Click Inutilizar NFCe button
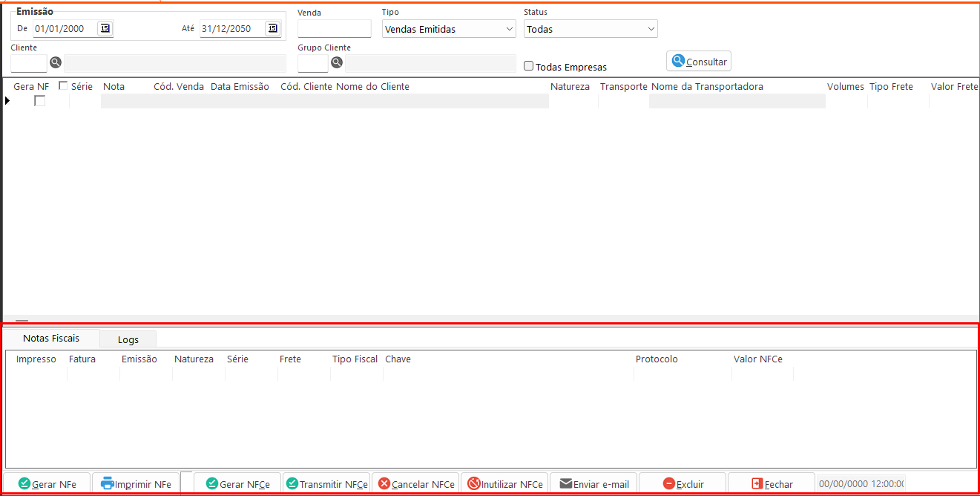 point(504,483)
